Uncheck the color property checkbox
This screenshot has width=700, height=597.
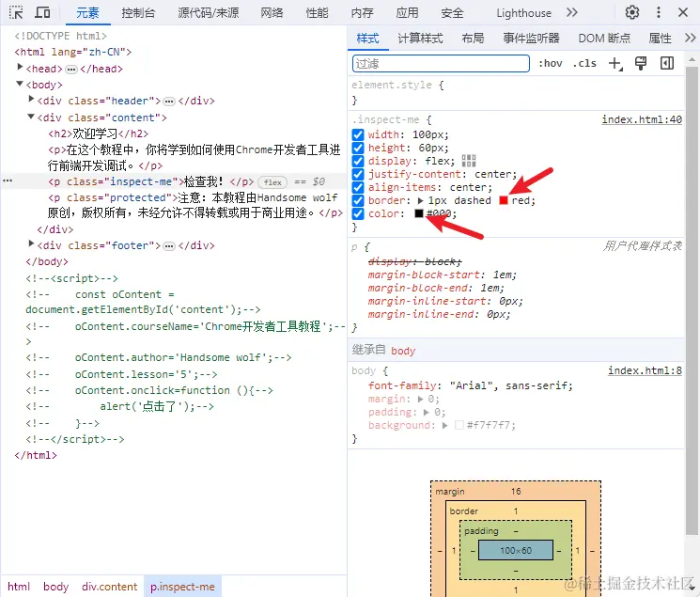click(358, 213)
